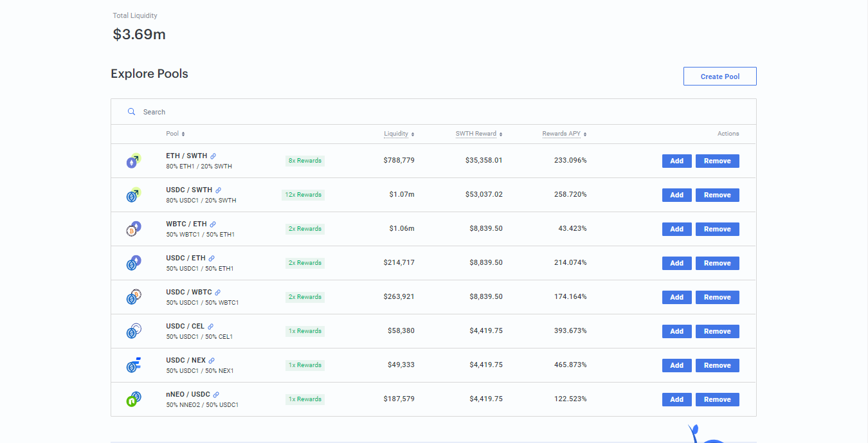Open the USDC / ETH pool link icon

point(212,258)
